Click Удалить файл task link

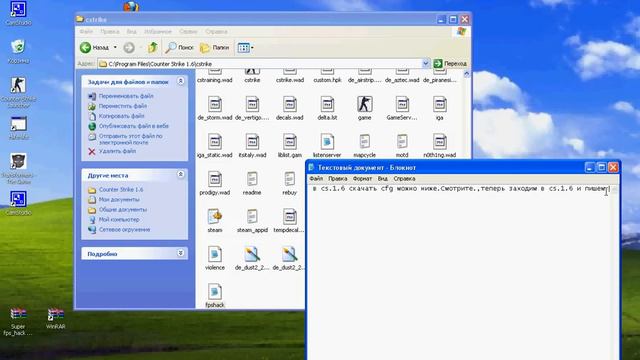[x=118, y=151]
